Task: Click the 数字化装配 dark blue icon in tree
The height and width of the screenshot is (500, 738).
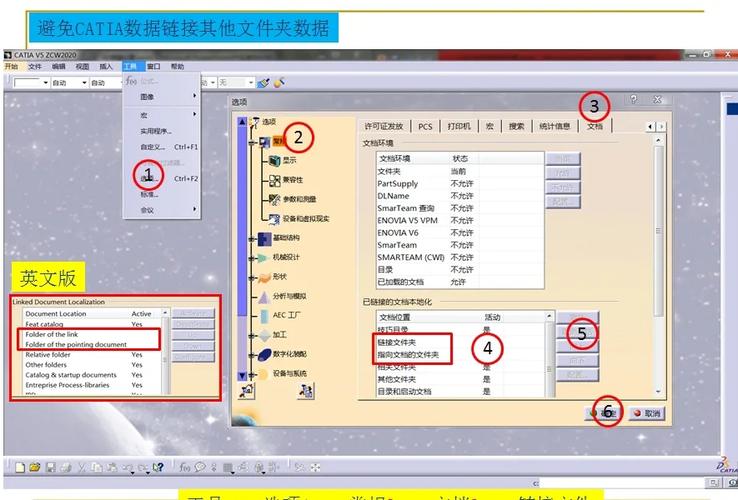Action: pyautogui.click(x=265, y=355)
